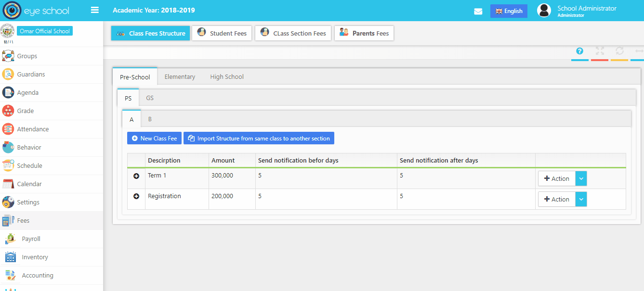Toggle the sidebar with the hamburger icon

(x=95, y=10)
